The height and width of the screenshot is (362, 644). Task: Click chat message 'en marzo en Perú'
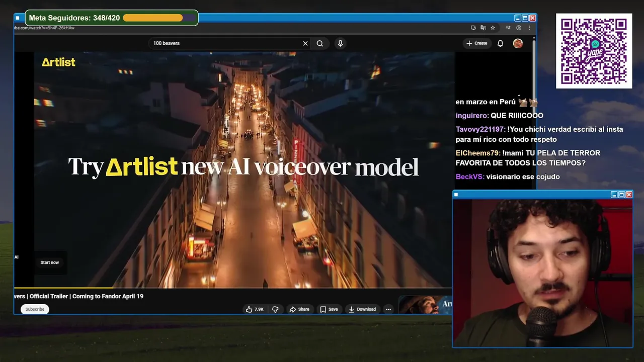click(x=486, y=102)
